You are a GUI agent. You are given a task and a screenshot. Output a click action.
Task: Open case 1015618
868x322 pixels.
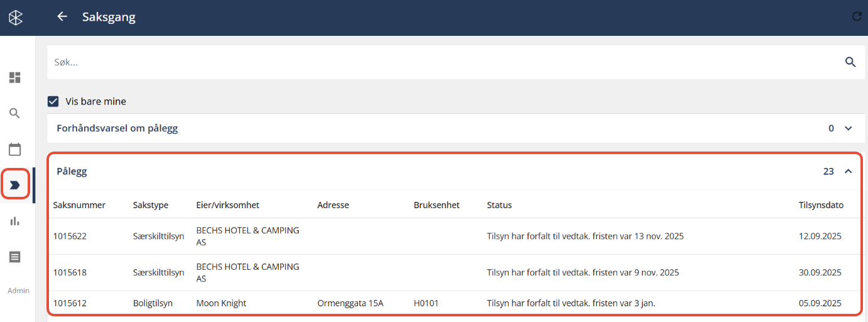point(70,273)
